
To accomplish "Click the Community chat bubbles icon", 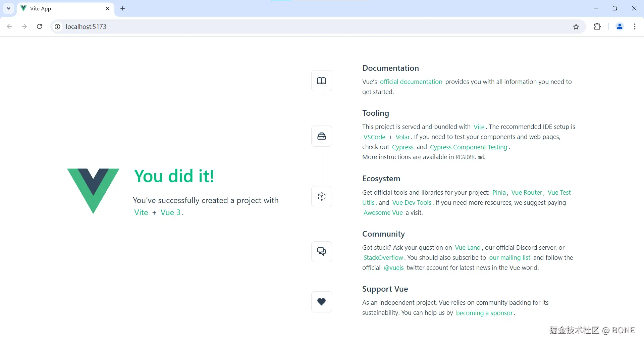I will click(322, 251).
